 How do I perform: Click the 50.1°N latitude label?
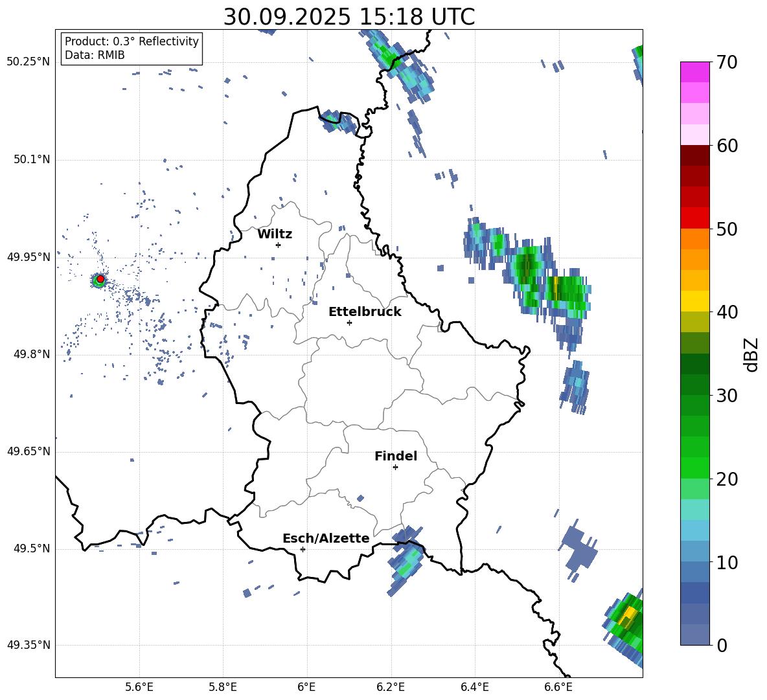click(x=32, y=159)
